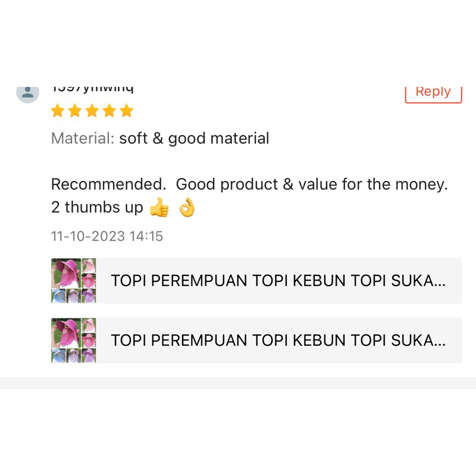
Task: Select the third rating star
Action: point(92,111)
